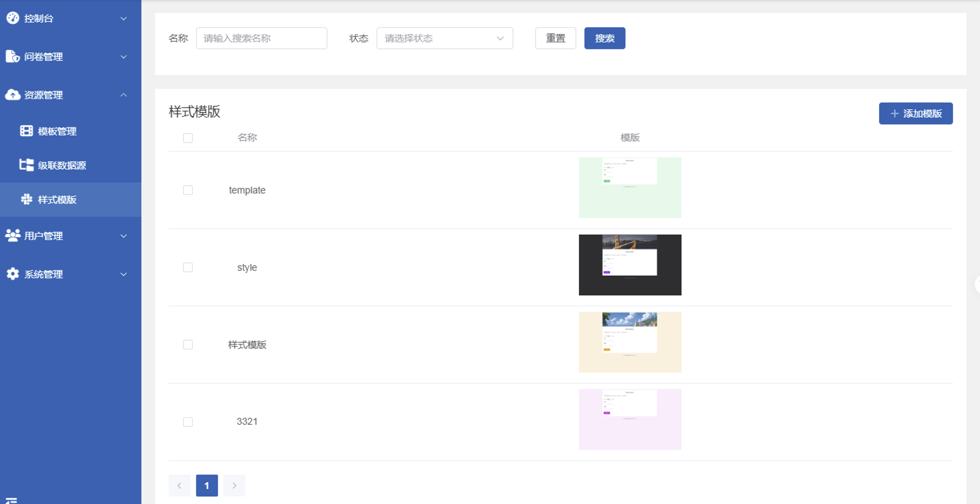Screen dimensions: 980x504
Task: Click the sidebar collapse icon at bottom
Action: pos(11,500)
